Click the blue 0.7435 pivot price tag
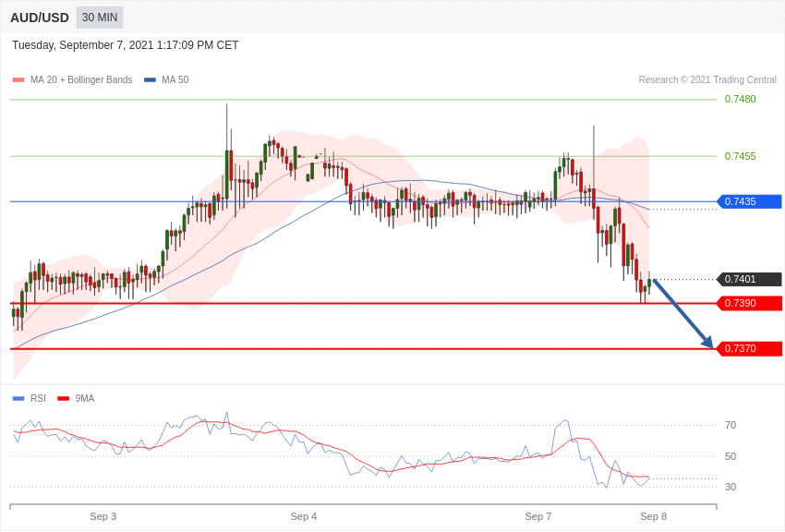785x532 pixels. [x=750, y=201]
